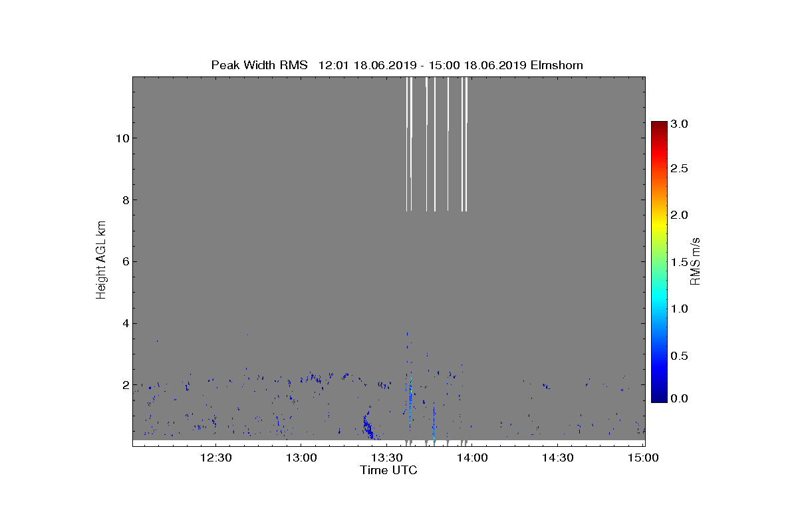Click the 'Height AGL km' axis label

[x=101, y=261]
